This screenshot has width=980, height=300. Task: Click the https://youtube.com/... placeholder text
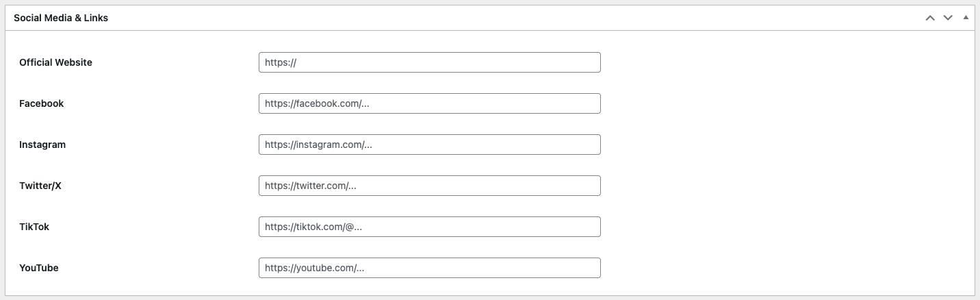point(314,268)
